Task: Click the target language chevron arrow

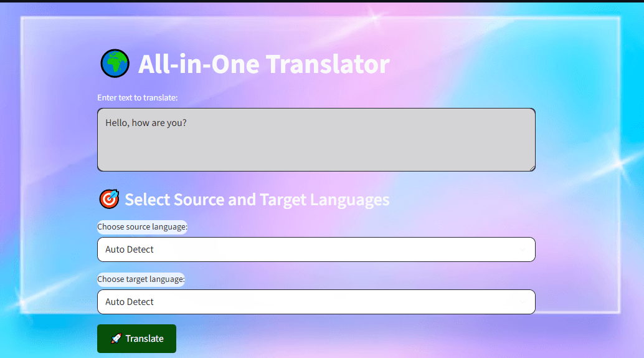Action: (522, 302)
